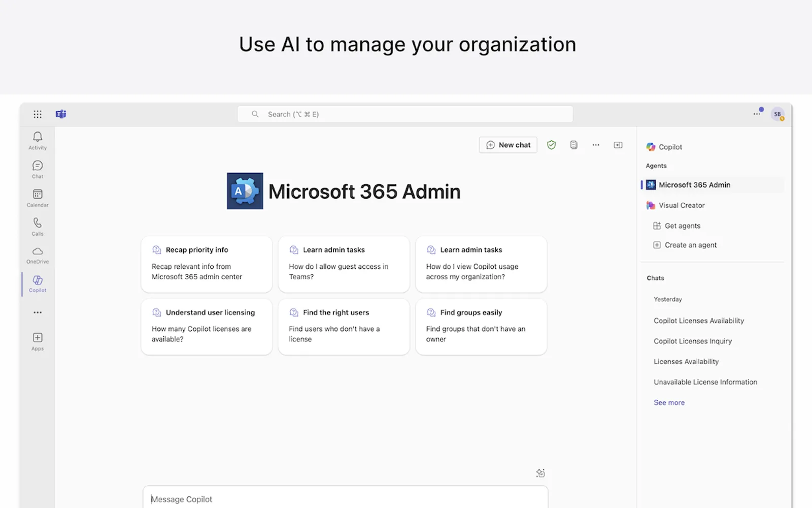
Task: Click the prompt gallery icon above message box
Action: click(540, 473)
